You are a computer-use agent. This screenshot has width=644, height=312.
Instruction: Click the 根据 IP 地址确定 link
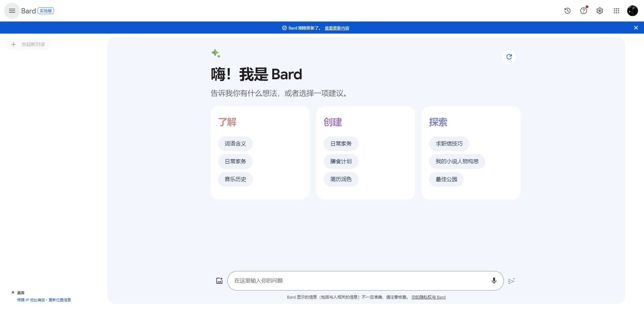click(31, 300)
